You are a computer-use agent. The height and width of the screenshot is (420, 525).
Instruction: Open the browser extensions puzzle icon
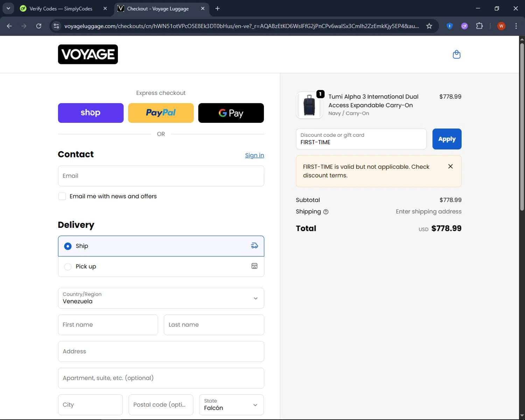(479, 26)
